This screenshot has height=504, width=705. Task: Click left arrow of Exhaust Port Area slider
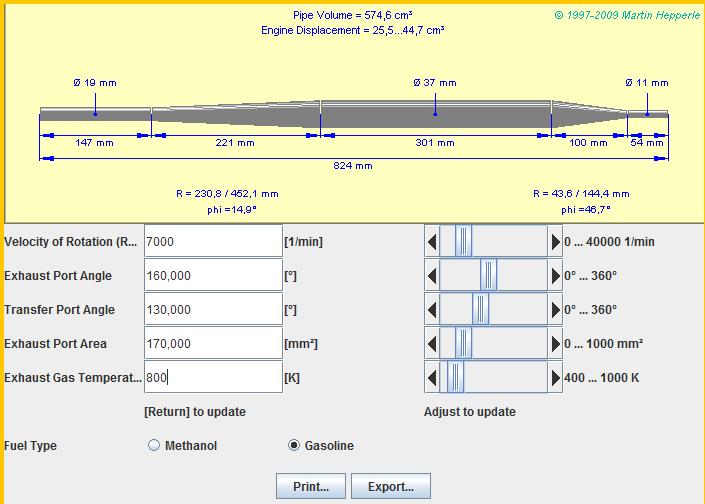[x=432, y=344]
